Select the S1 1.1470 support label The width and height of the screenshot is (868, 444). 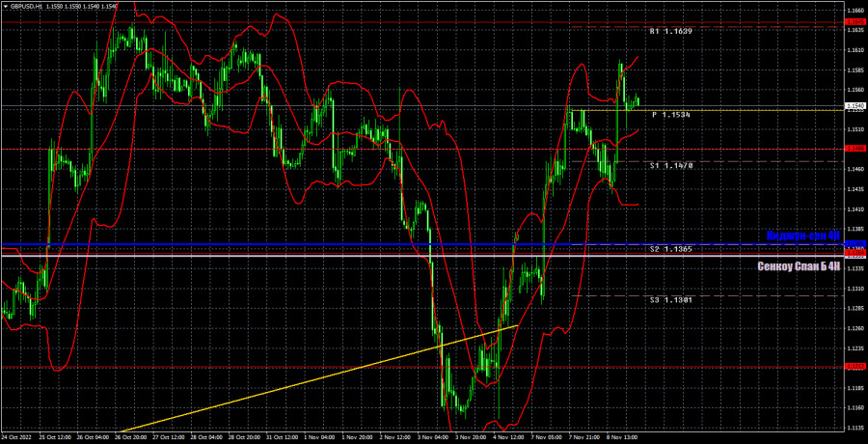click(x=671, y=166)
